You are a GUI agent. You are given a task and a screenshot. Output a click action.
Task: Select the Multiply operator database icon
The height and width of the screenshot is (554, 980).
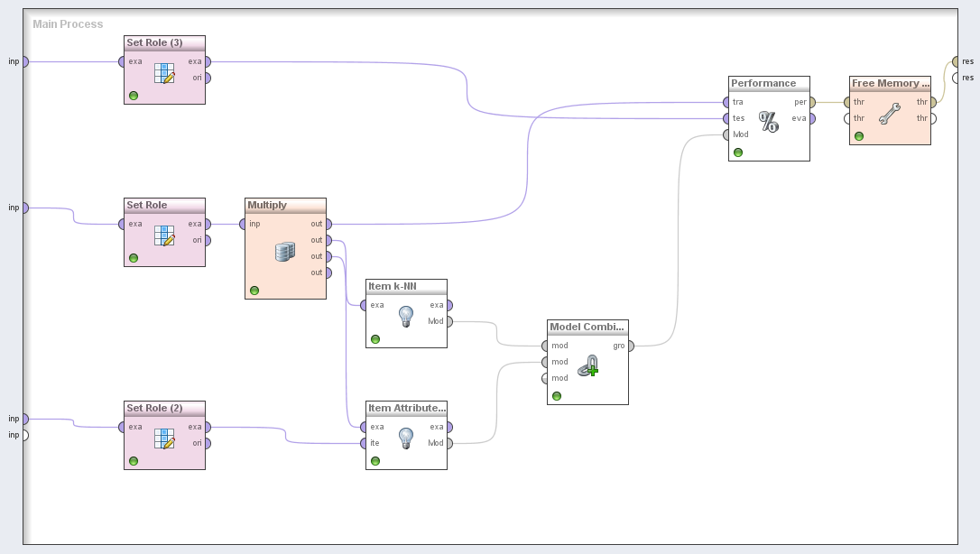click(285, 252)
